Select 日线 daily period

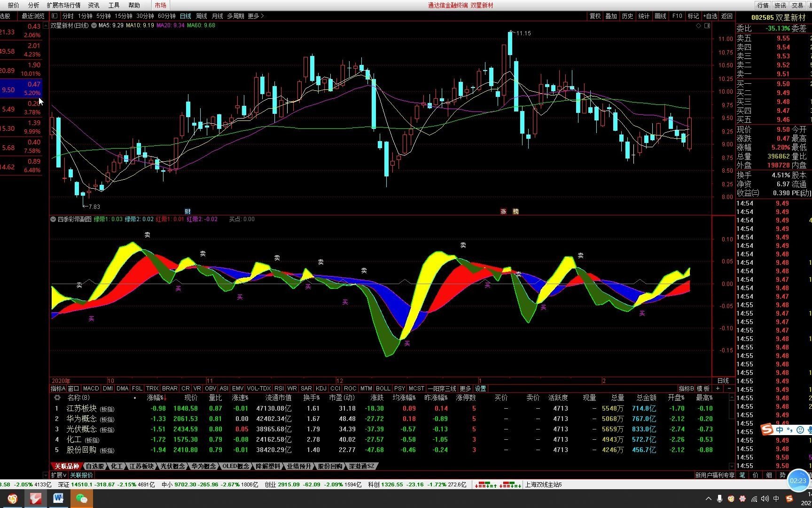(x=186, y=16)
